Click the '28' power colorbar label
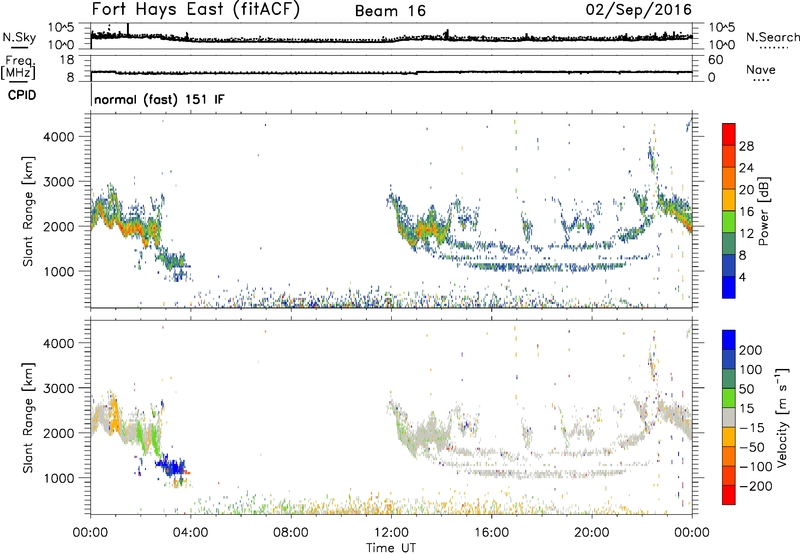Viewport: 800px width, 554px height. click(746, 146)
